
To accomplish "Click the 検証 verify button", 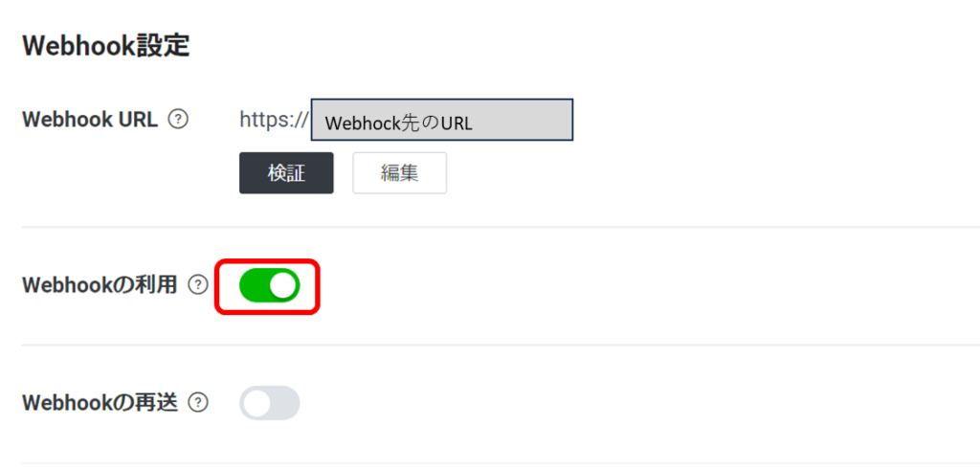I will click(286, 173).
